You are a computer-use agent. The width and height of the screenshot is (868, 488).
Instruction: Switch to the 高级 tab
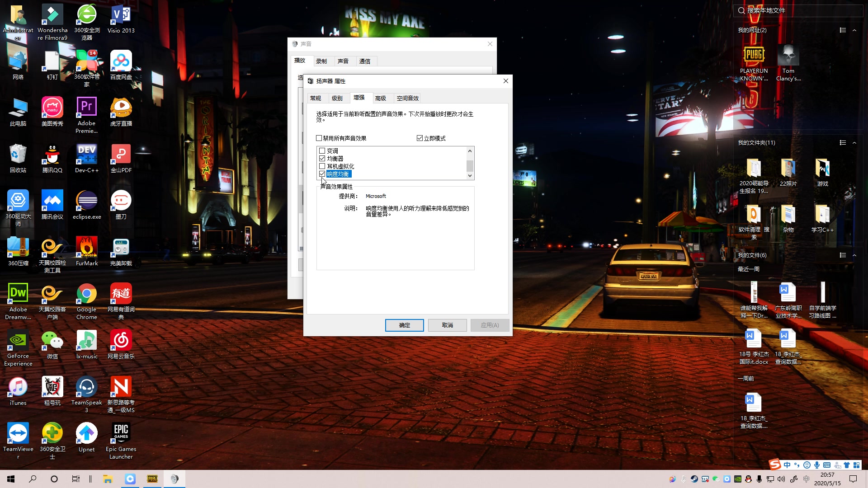(x=380, y=98)
